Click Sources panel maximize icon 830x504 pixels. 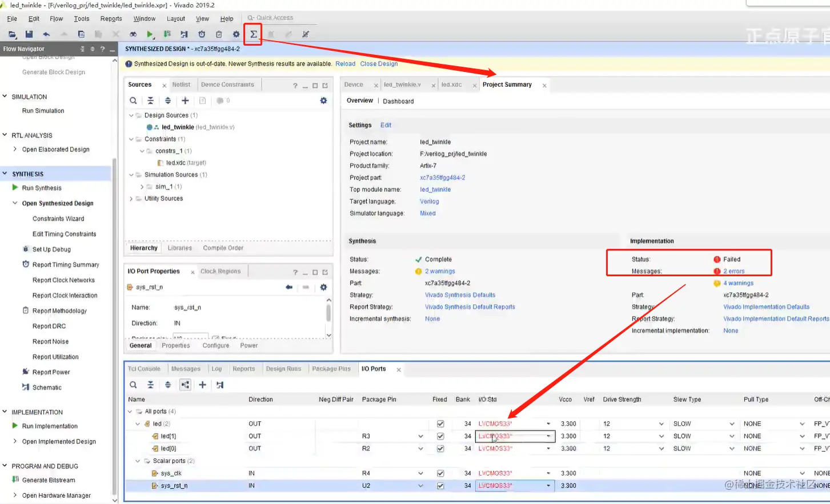pos(315,86)
